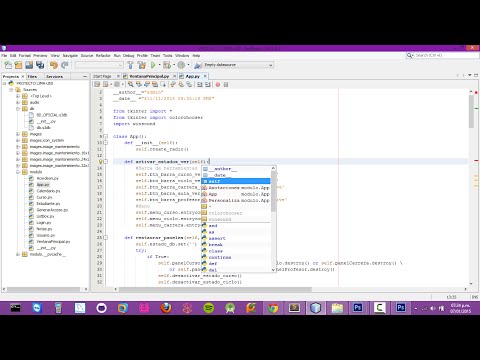Open Login.py in the project tree
The image size is (480, 360).
pos(44,223)
